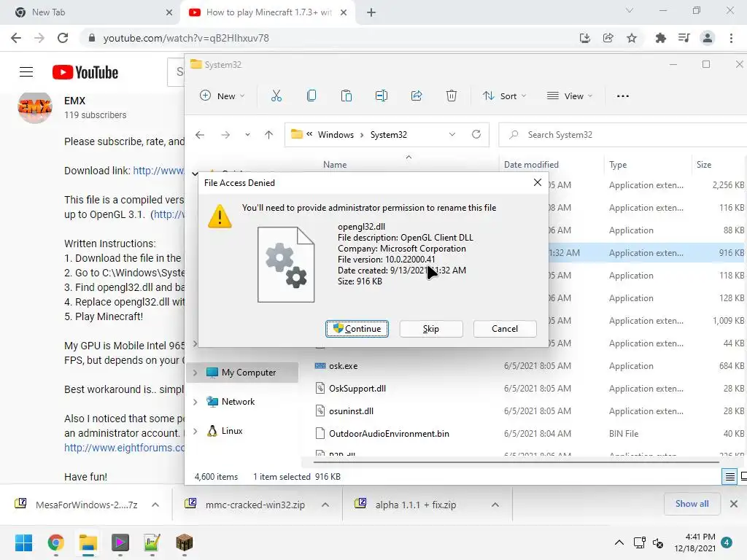The image size is (747, 560).
Task: Click the Rename icon in Explorer toolbar
Action: [381, 96]
